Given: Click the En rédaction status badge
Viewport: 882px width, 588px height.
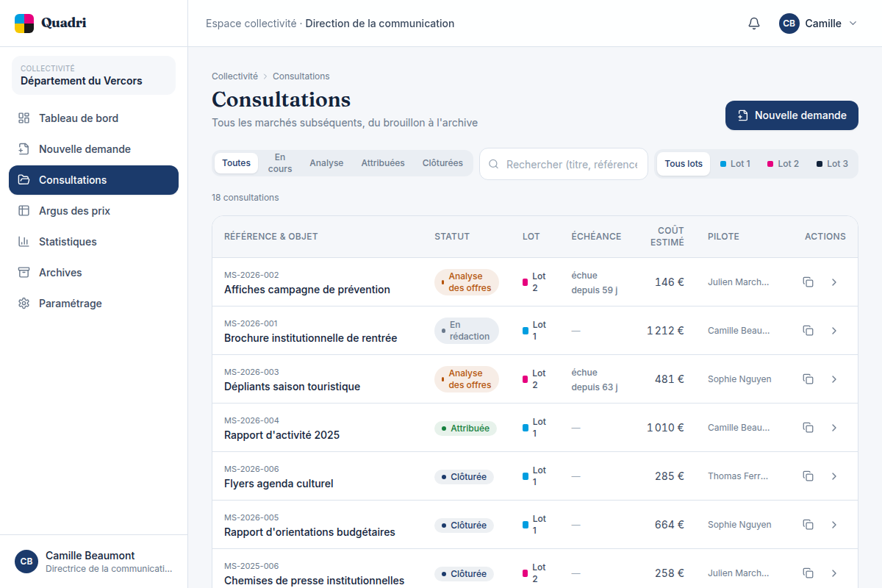Looking at the screenshot, I should pyautogui.click(x=467, y=331).
